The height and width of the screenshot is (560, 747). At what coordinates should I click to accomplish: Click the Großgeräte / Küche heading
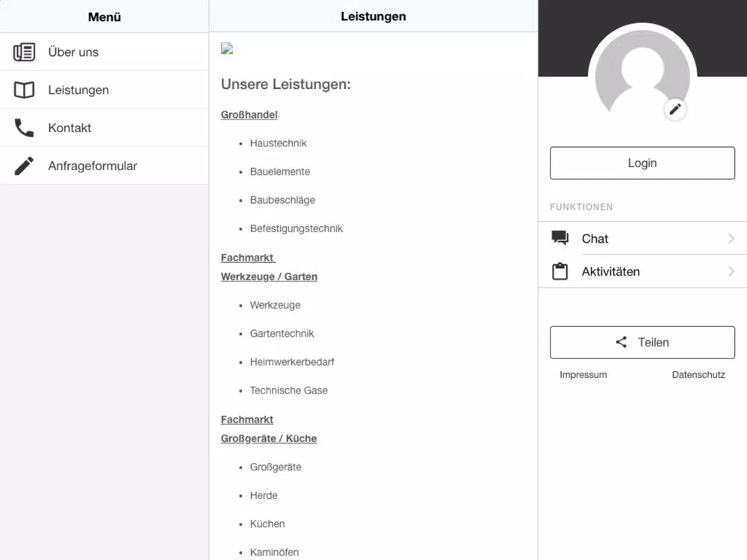click(x=269, y=438)
